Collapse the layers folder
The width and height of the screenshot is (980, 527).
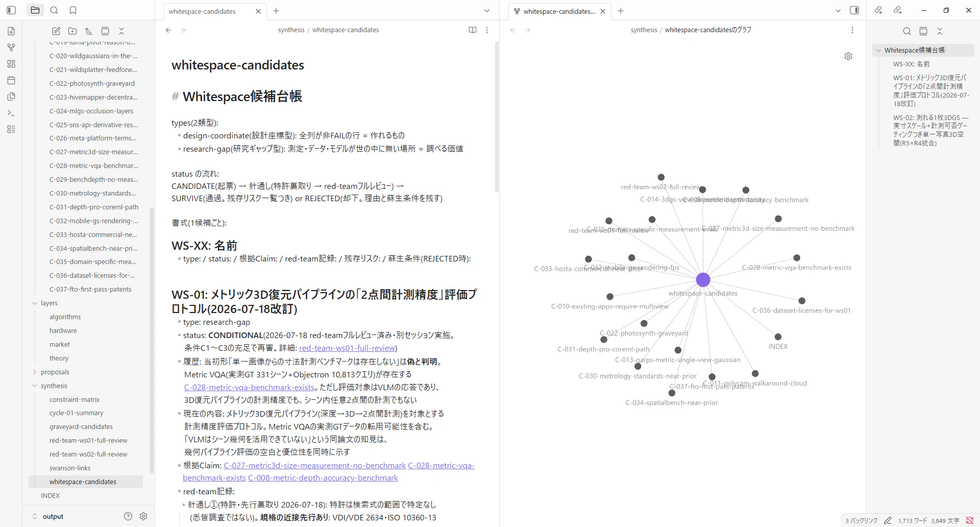[x=35, y=303]
